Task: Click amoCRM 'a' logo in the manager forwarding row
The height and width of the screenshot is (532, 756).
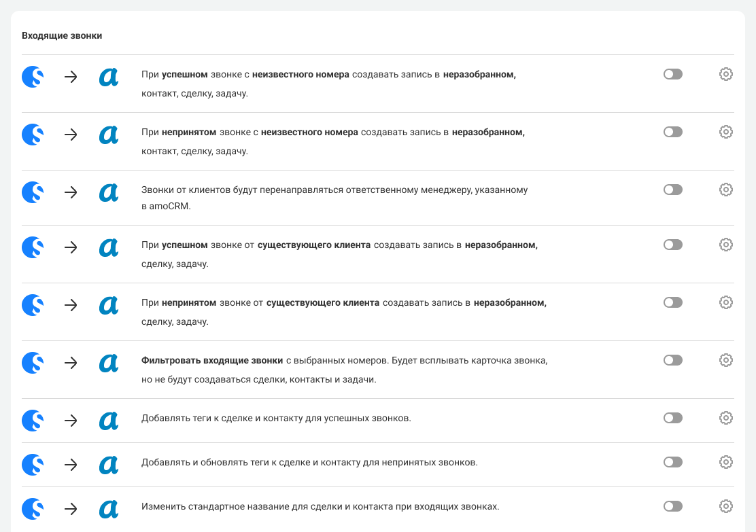Action: [x=109, y=192]
